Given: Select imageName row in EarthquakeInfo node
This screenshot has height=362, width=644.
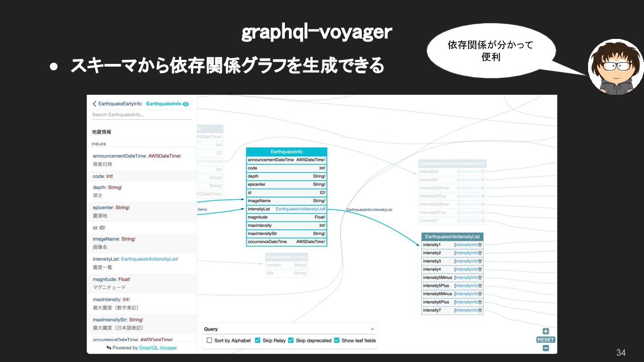Looking at the screenshot, I should pos(287,201).
